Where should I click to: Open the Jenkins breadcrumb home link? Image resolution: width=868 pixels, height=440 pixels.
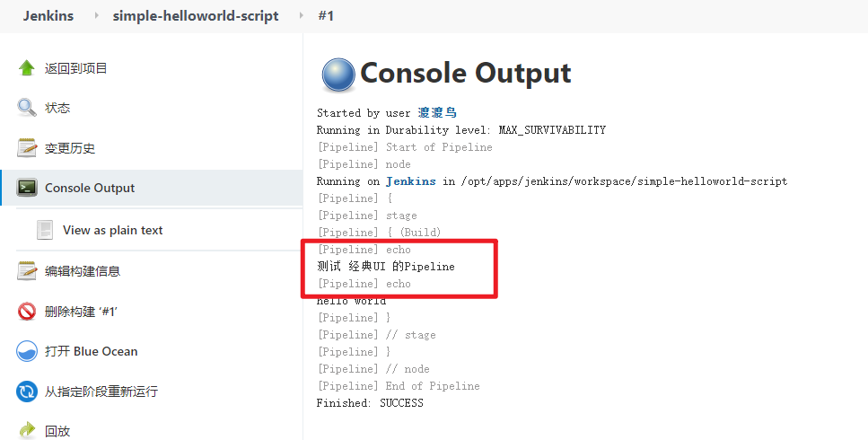(48, 15)
